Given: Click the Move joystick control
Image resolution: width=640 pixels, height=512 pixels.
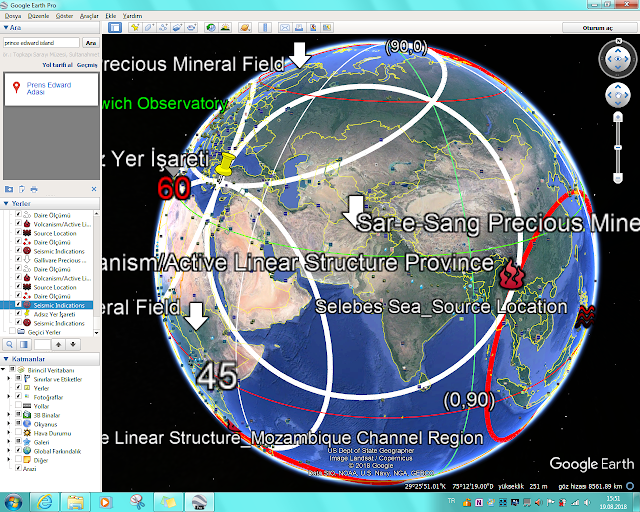Looking at the screenshot, I should [618, 96].
